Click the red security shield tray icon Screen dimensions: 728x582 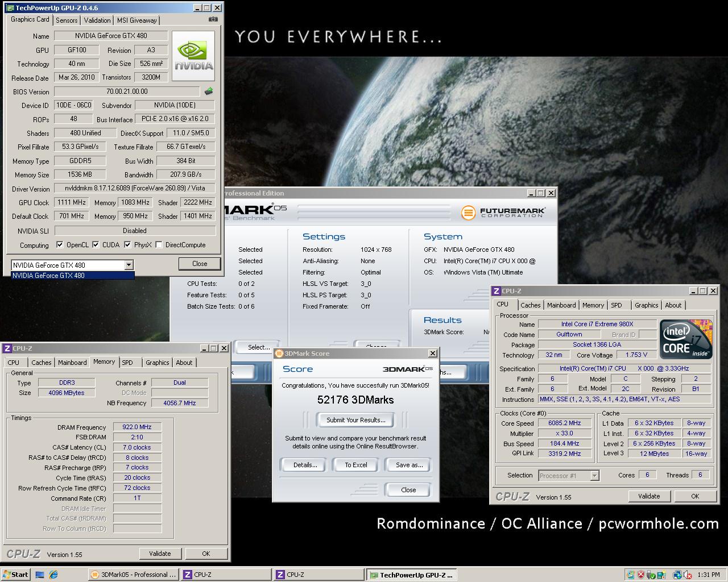[641, 575]
